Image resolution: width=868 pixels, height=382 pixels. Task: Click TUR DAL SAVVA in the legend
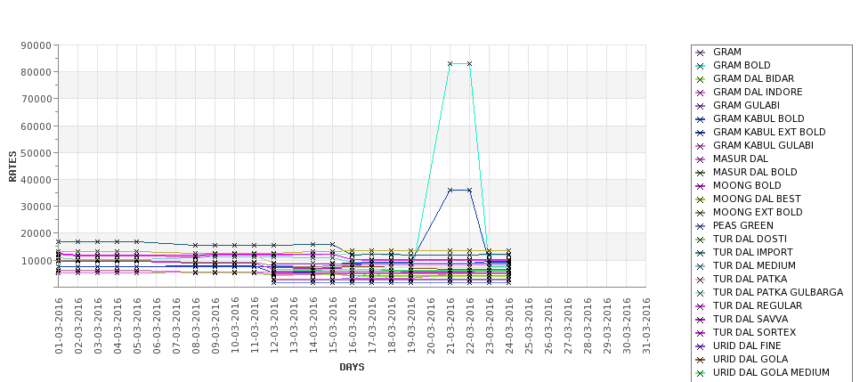[x=750, y=319]
